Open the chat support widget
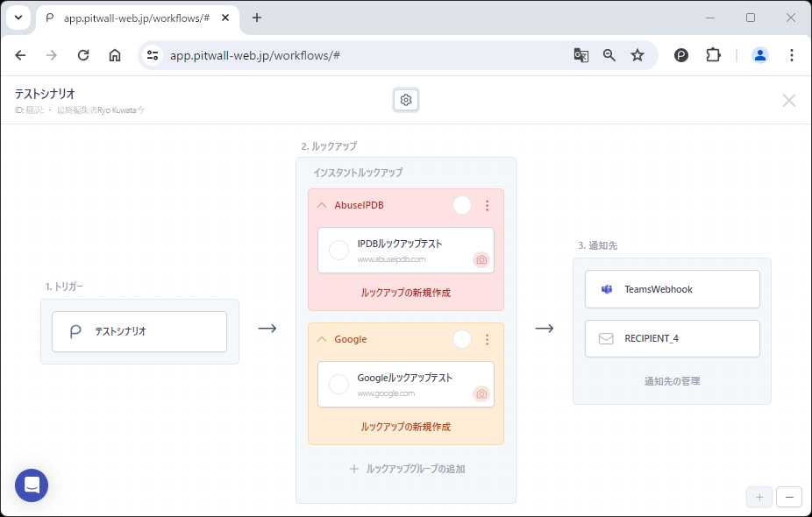 click(x=32, y=485)
